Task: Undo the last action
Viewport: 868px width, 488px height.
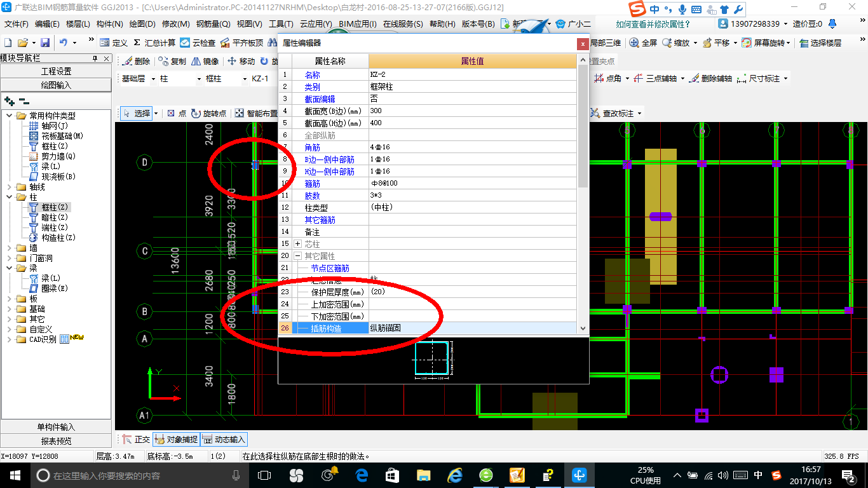Action: tap(64, 43)
